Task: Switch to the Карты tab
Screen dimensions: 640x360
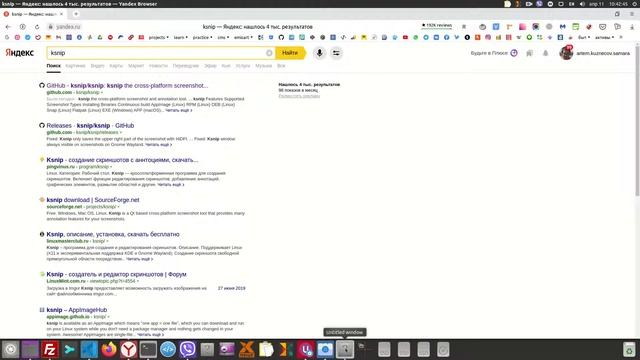Action: [116, 66]
